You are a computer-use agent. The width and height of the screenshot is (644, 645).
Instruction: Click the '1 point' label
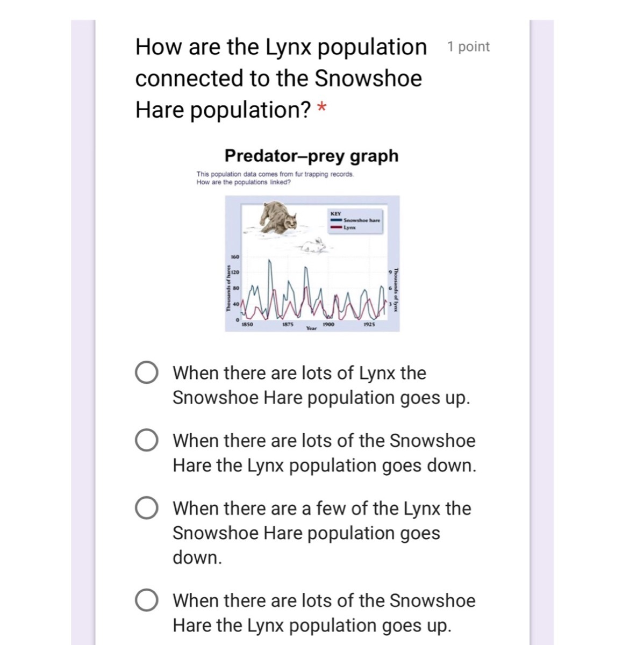pos(468,47)
